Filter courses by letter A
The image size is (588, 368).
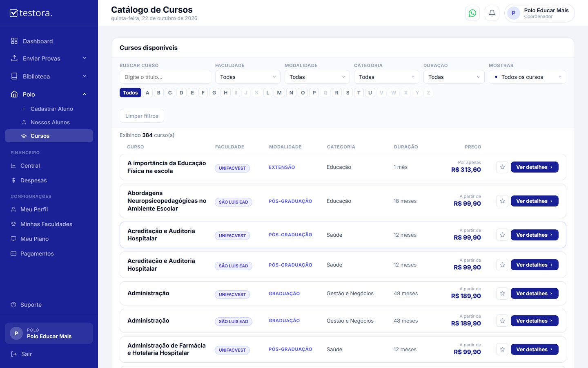tap(147, 93)
